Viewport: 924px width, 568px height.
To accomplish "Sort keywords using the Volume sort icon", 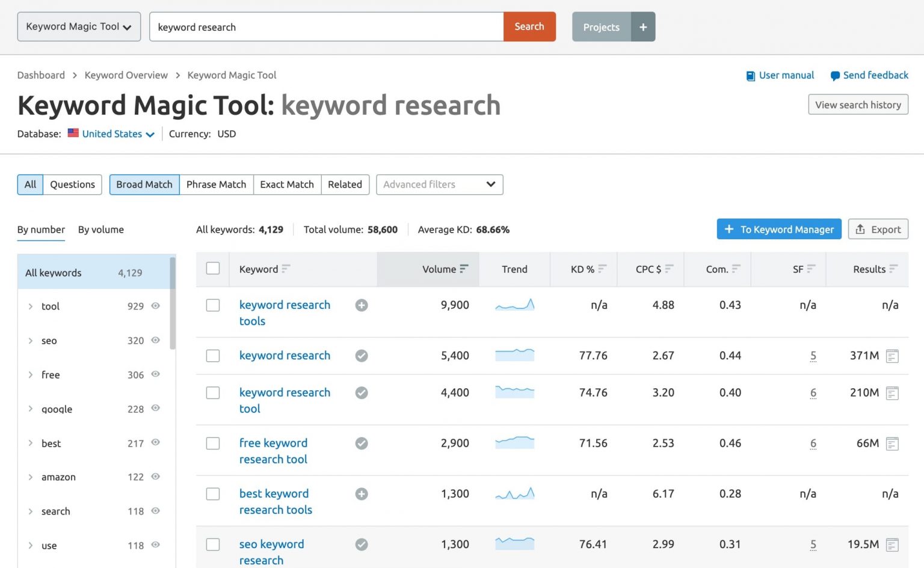I will (464, 269).
